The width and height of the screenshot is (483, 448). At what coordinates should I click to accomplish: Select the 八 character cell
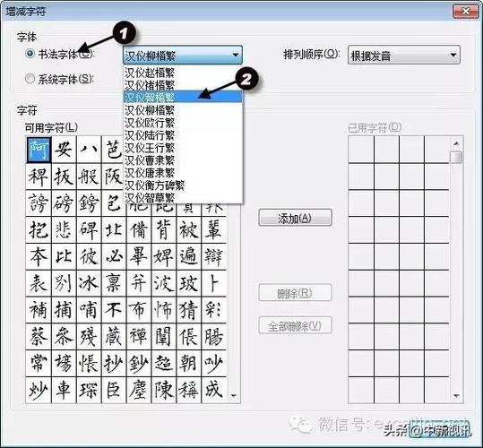pyautogui.click(x=89, y=150)
